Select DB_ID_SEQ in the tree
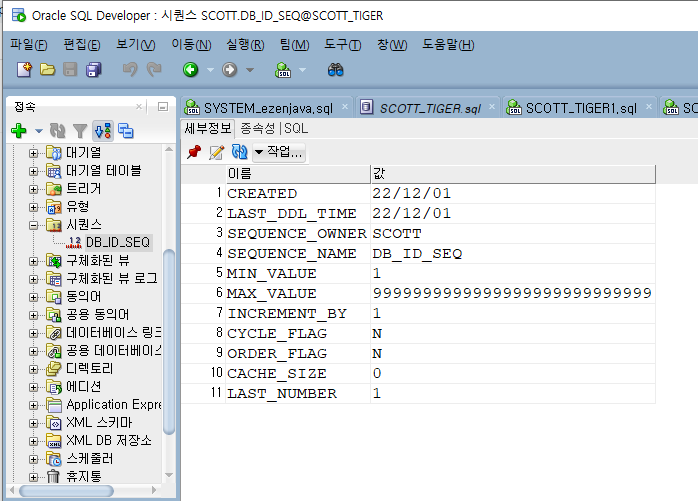This screenshot has width=698, height=501. click(118, 242)
